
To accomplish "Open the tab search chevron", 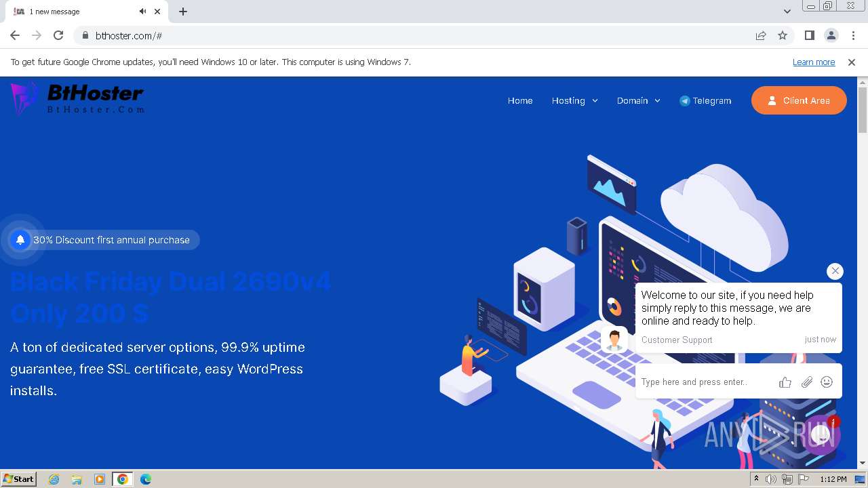I will pyautogui.click(x=787, y=12).
